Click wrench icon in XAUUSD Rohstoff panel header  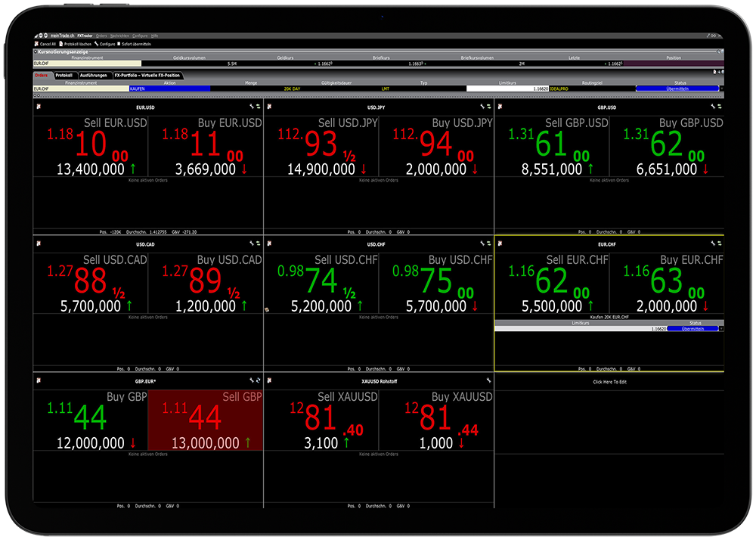(489, 380)
